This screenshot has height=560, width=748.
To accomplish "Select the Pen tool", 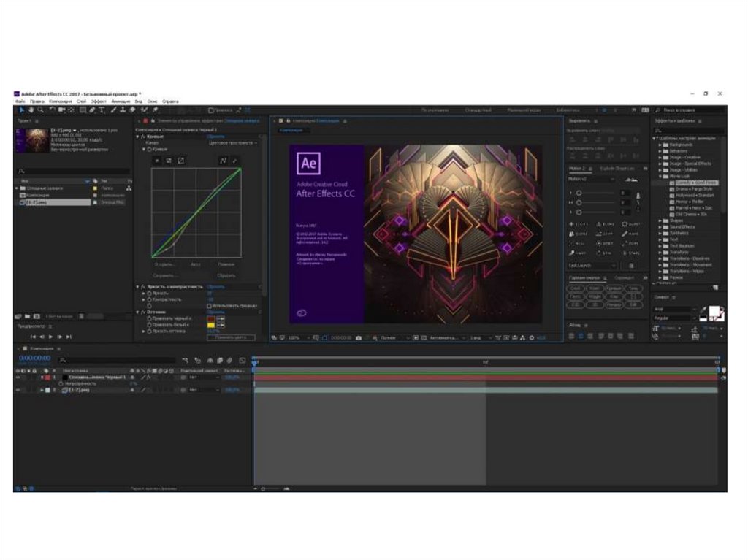I will pyautogui.click(x=92, y=110).
